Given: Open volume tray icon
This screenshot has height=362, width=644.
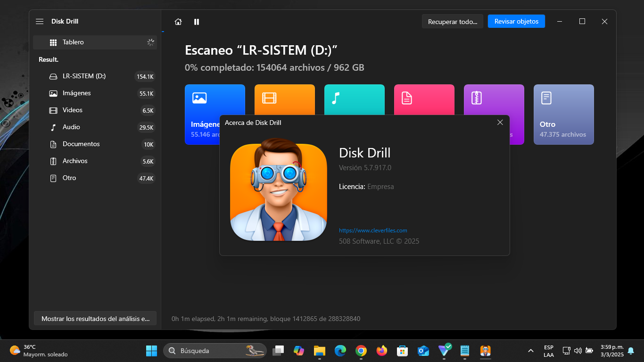Looking at the screenshot, I should coord(578,351).
